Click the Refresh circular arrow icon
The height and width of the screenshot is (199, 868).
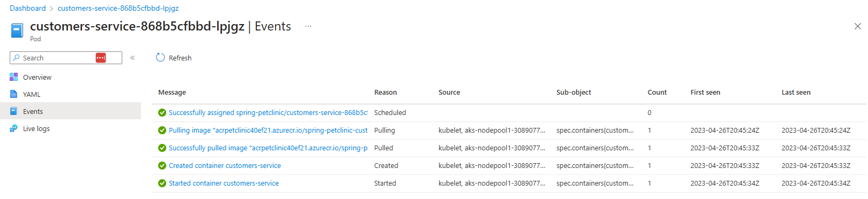pos(160,57)
